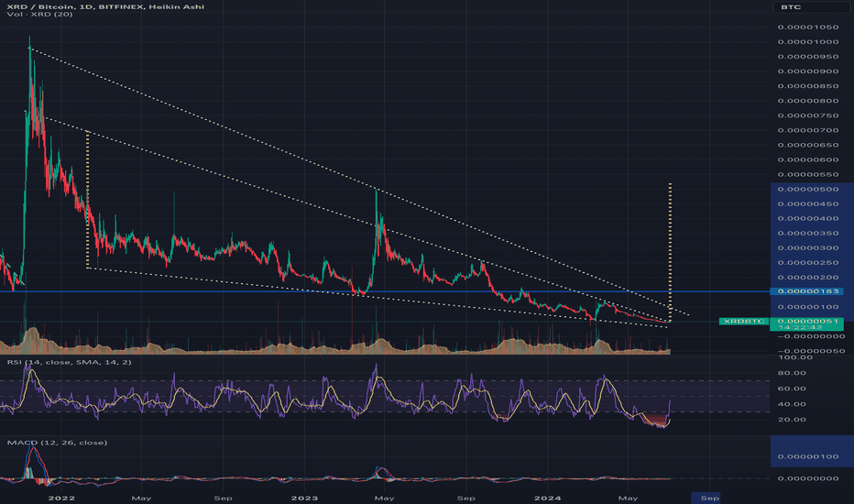Click RSI scale value 100.00
Viewport: 854px width, 504px height.
(794, 357)
